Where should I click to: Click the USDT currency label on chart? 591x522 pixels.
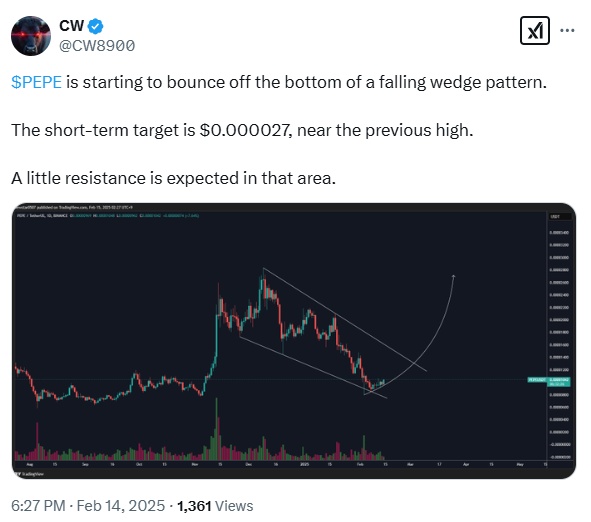coord(555,217)
